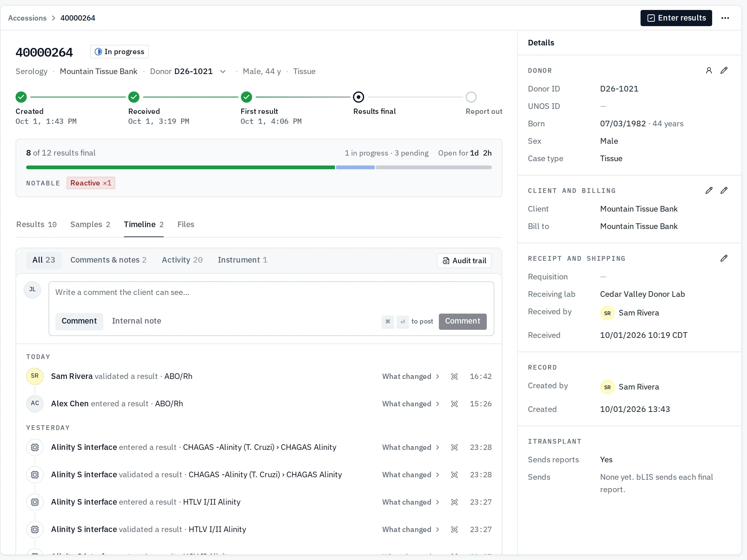
Task: Edit donor details with the Donor pencil icon
Action: 724,70
